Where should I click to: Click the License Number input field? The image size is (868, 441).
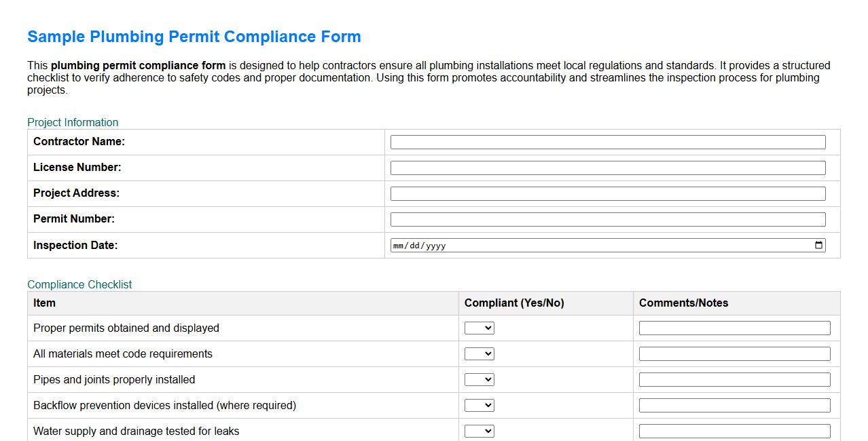pos(607,168)
